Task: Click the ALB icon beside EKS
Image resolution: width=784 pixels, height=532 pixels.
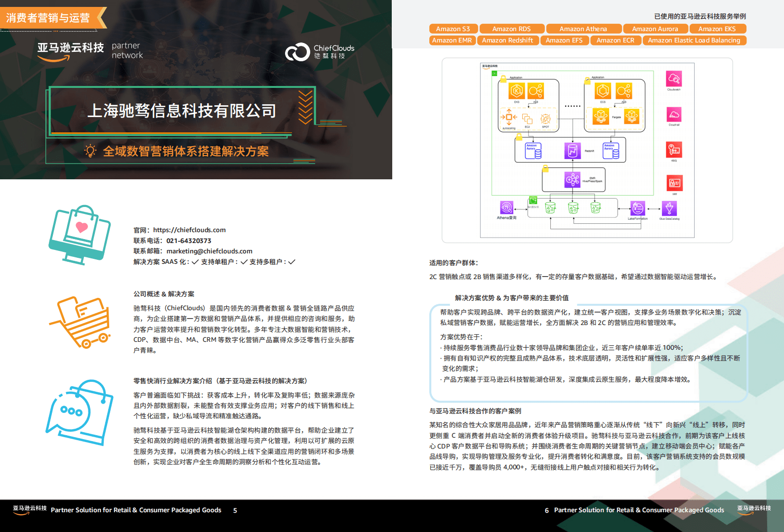Action: (x=536, y=91)
